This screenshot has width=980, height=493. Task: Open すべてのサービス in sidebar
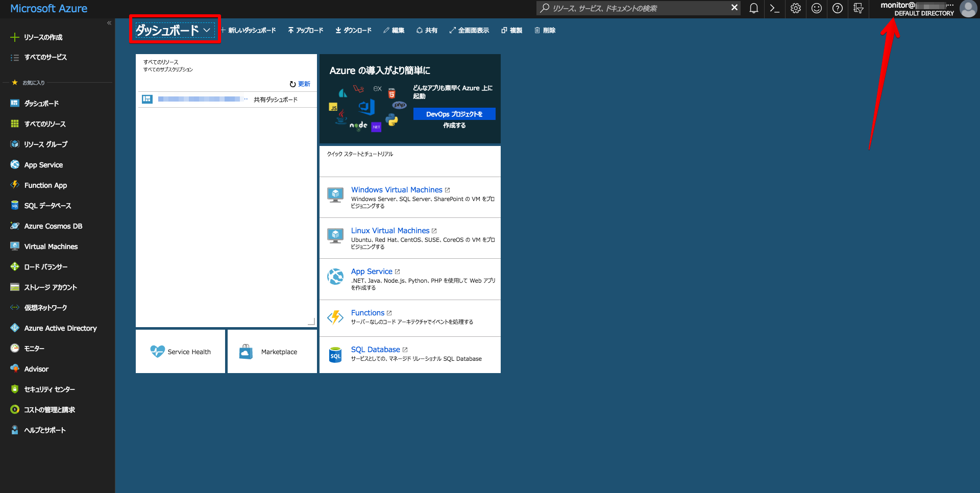(x=39, y=57)
